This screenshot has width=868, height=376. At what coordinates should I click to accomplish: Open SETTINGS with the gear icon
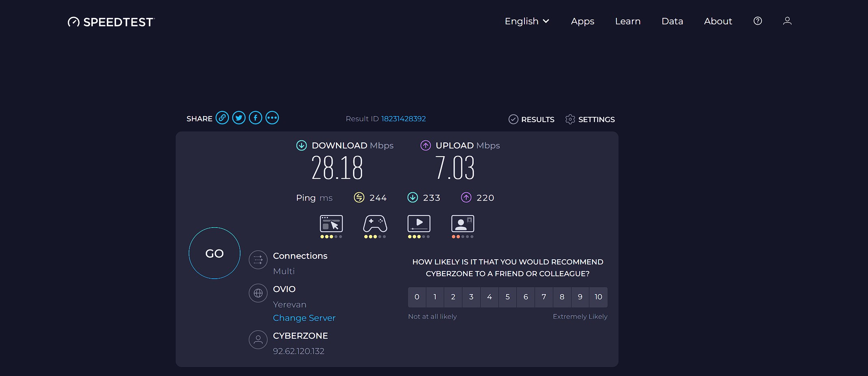[x=590, y=119]
